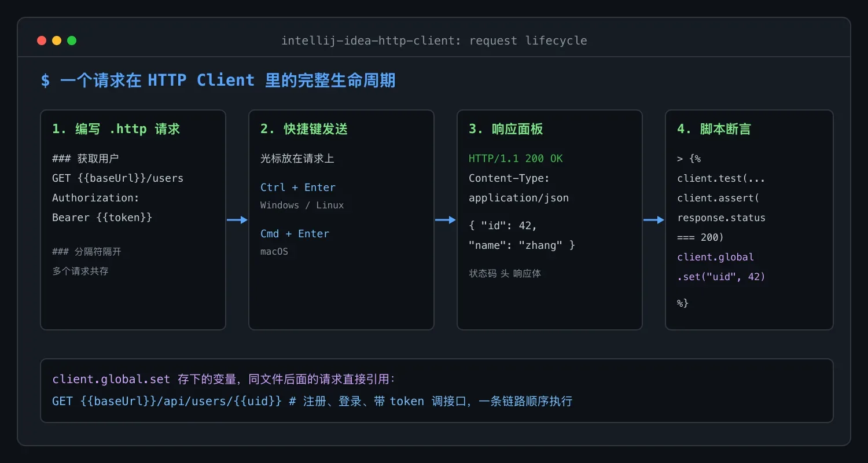868x463 pixels.
Task: Click the 'Cmd + Enter' shortcut text
Action: tap(295, 234)
